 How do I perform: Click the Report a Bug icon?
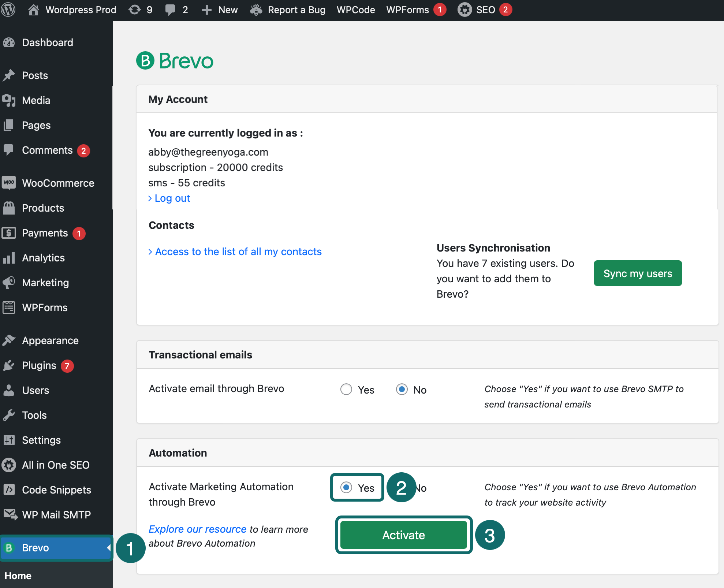click(x=256, y=10)
